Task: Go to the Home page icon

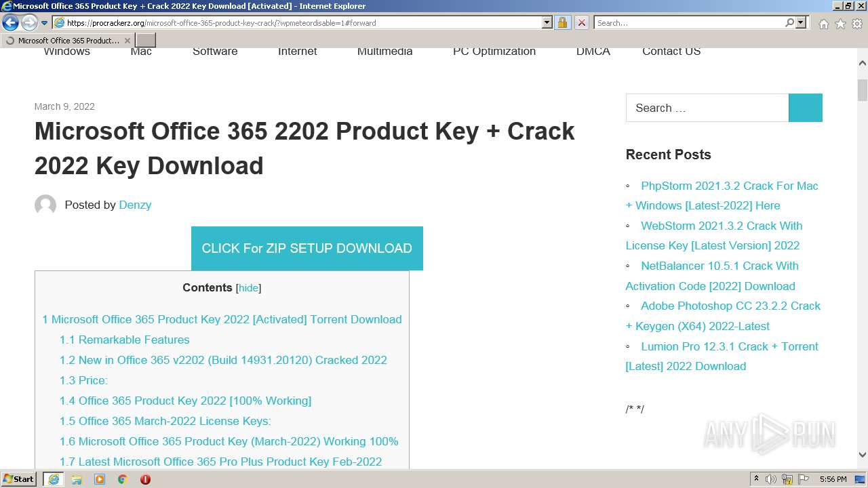Action: click(x=823, y=24)
